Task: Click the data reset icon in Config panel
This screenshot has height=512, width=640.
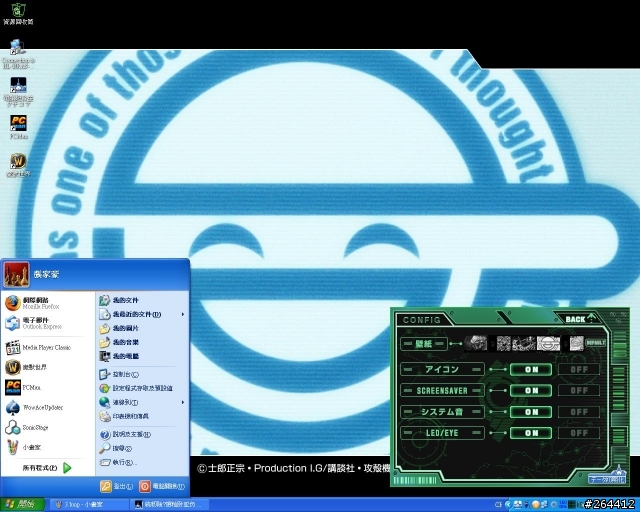Action: tap(607, 476)
